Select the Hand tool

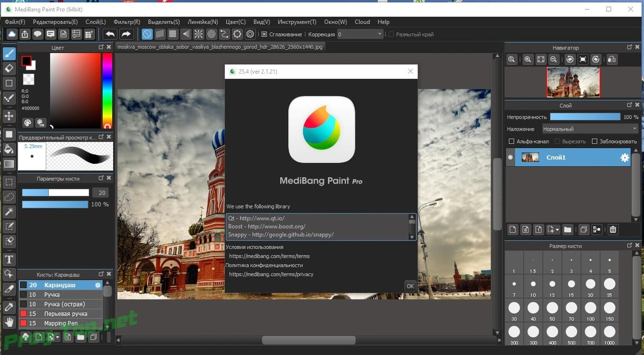pyautogui.click(x=9, y=323)
